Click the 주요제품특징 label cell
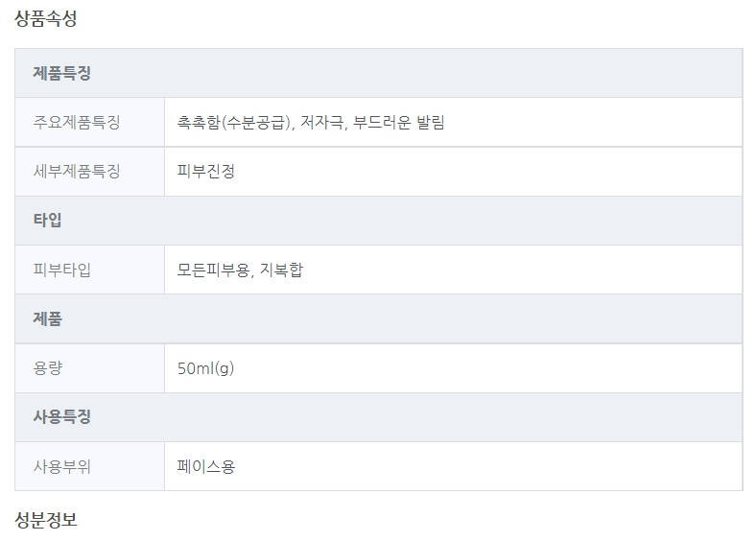 click(x=77, y=123)
